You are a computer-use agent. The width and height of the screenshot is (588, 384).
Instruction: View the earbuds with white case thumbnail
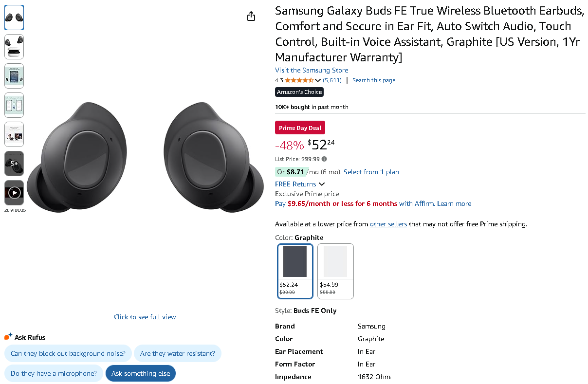[14, 47]
